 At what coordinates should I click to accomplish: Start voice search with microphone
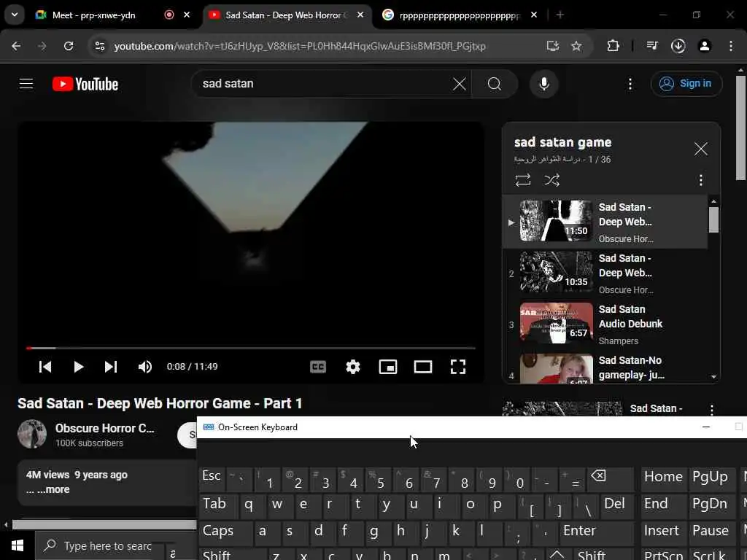point(543,84)
